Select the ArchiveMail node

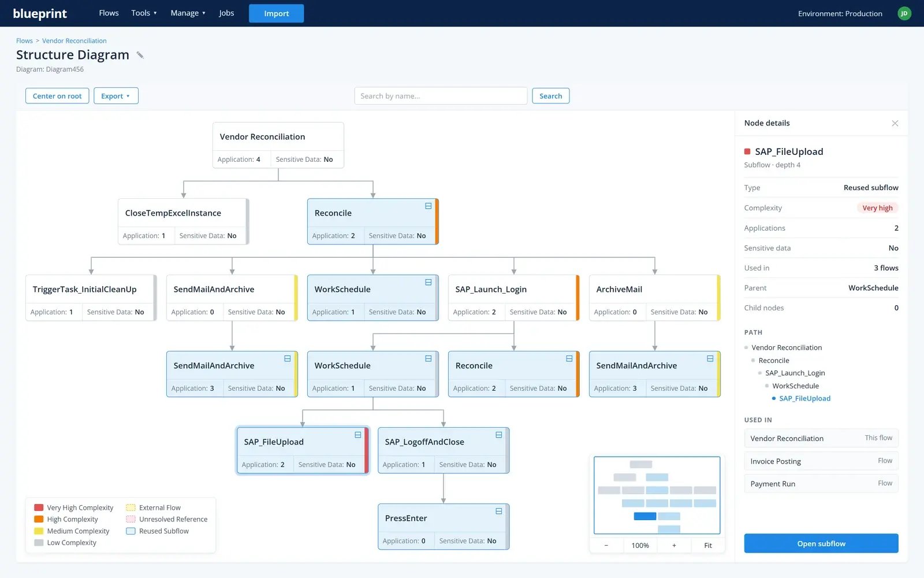(654, 298)
